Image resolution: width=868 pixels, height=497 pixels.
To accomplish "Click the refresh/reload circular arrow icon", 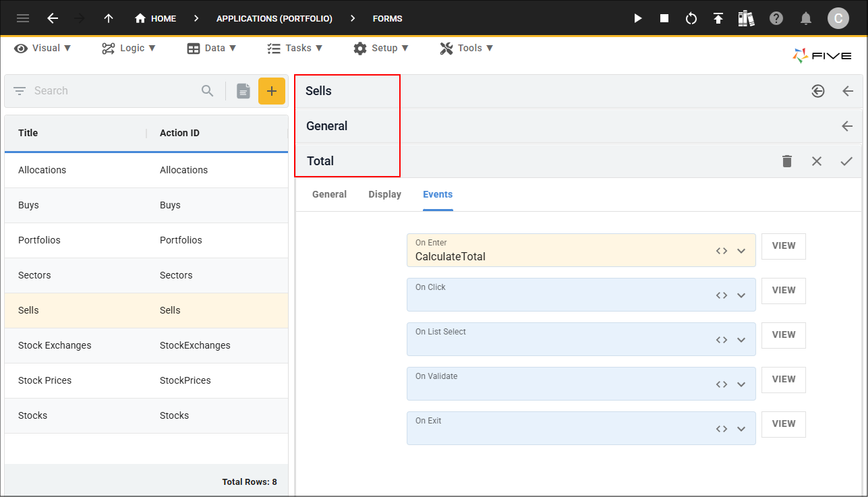I will pyautogui.click(x=691, y=18).
